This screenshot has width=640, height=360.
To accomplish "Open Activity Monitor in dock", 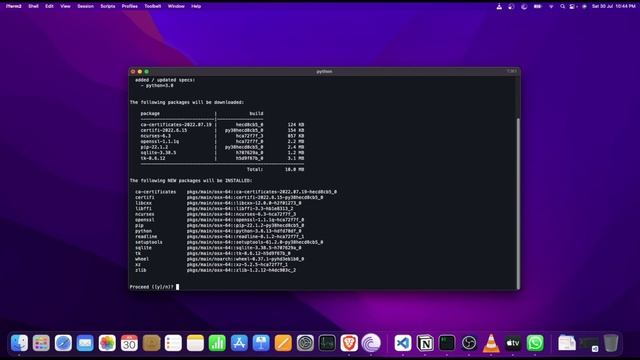I will pyautogui.click(x=327, y=343).
